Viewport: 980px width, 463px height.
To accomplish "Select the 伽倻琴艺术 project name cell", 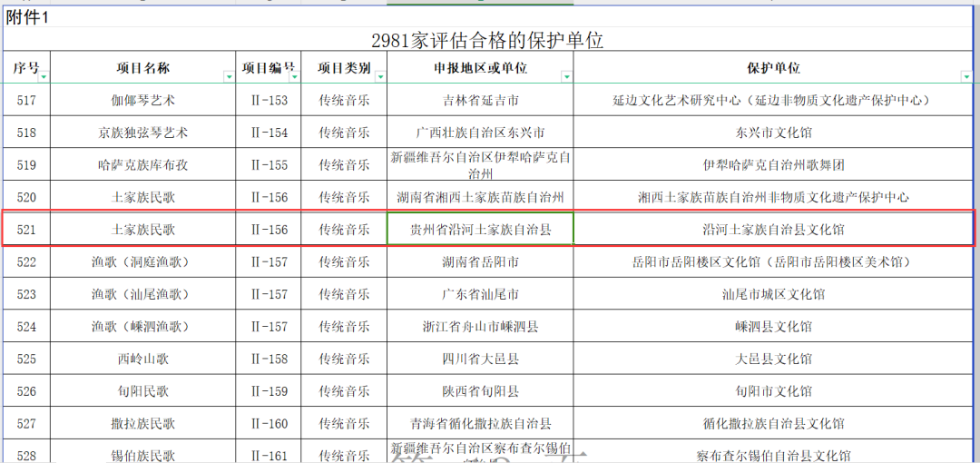I will coord(142,100).
